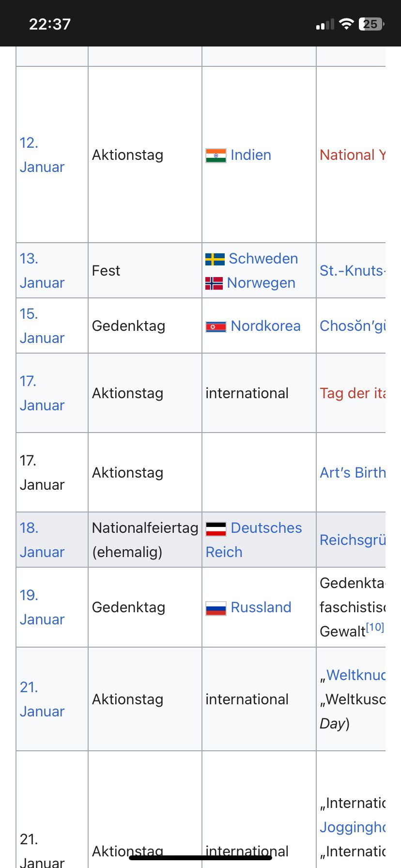Open footnote reference 10
401x868 pixels.
point(375,628)
